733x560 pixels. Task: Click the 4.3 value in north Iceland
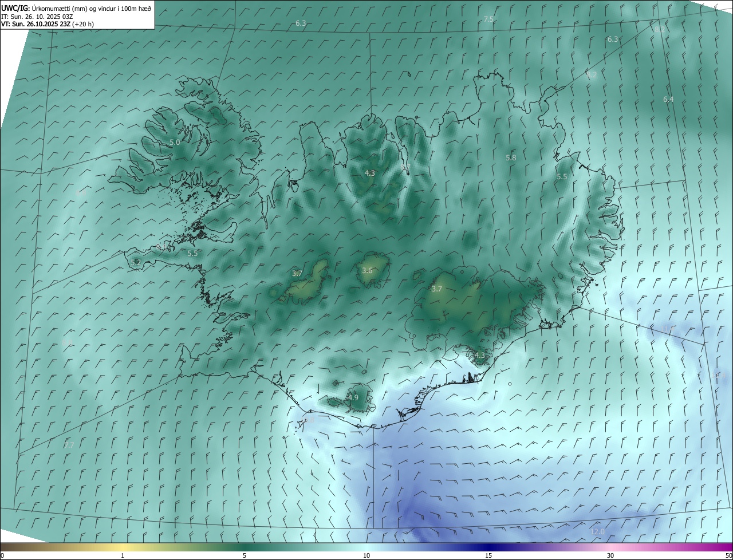(369, 173)
